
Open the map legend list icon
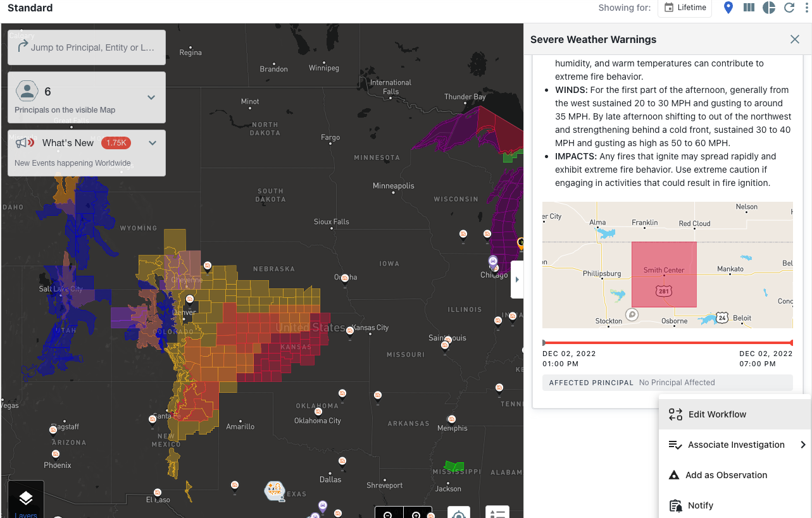(x=497, y=514)
